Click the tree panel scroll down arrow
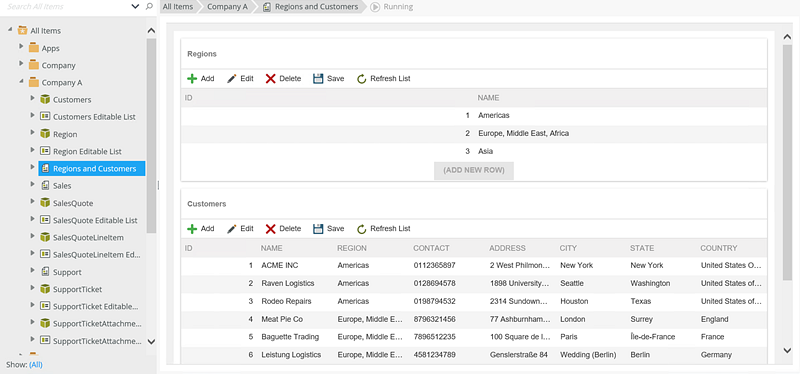This screenshot has height=374, width=800. pos(151,341)
